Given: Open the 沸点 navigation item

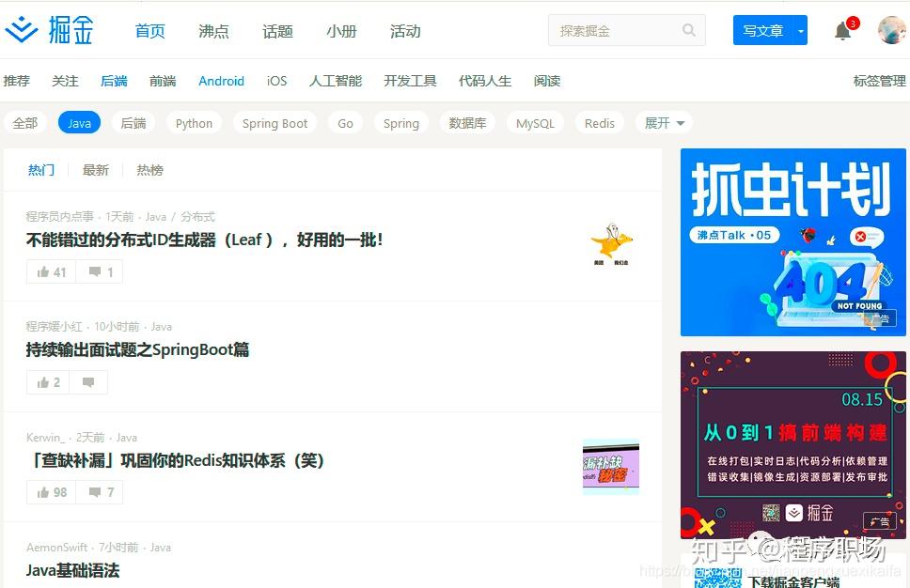Looking at the screenshot, I should (x=213, y=31).
